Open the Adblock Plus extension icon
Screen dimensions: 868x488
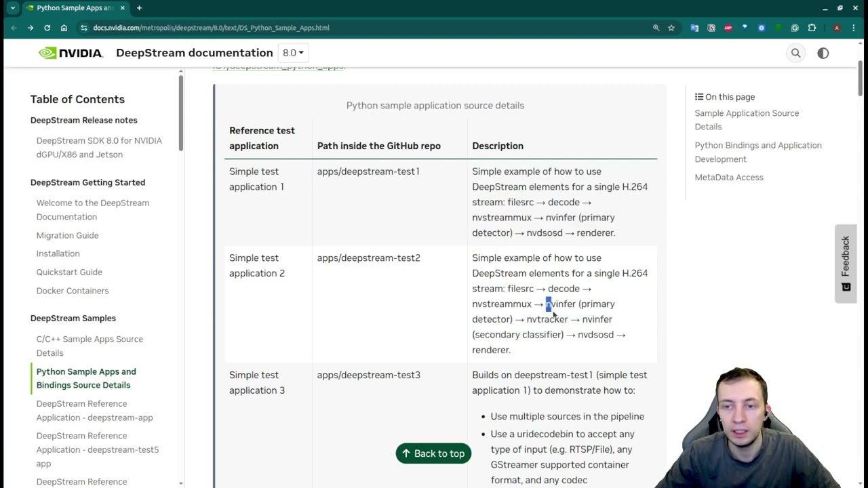728,28
